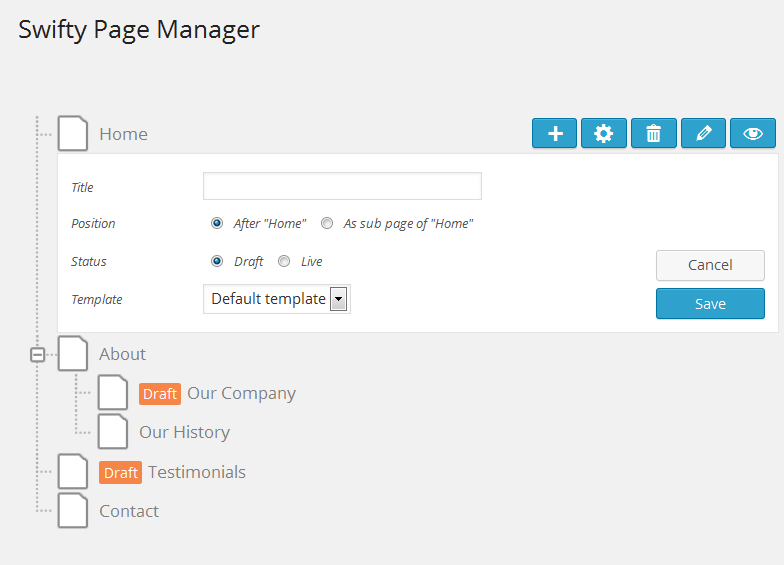Cancel the new page form

pos(710,266)
